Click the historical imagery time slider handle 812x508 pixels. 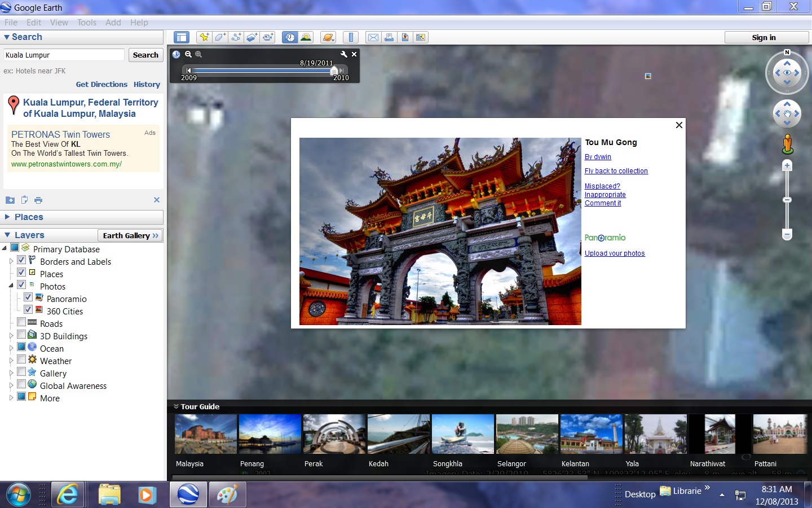click(334, 71)
